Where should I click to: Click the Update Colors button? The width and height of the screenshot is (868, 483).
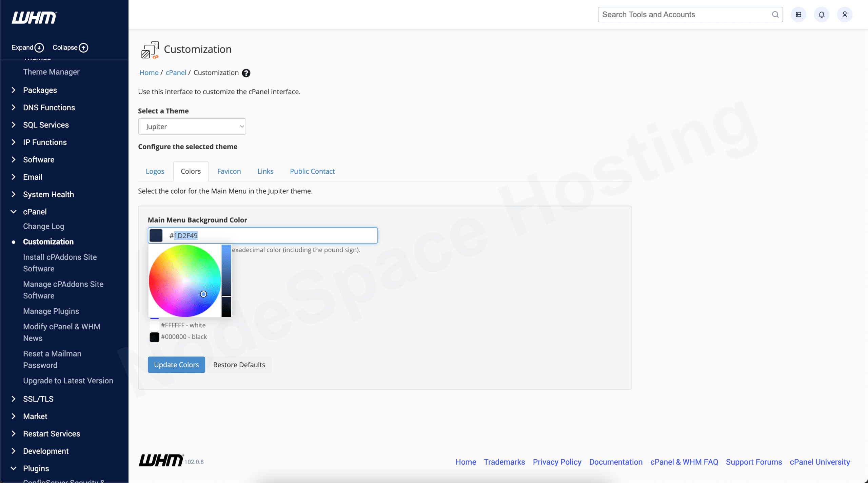(x=176, y=365)
